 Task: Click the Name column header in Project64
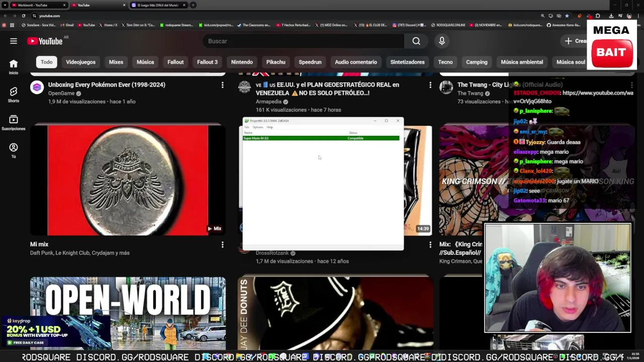(248, 133)
